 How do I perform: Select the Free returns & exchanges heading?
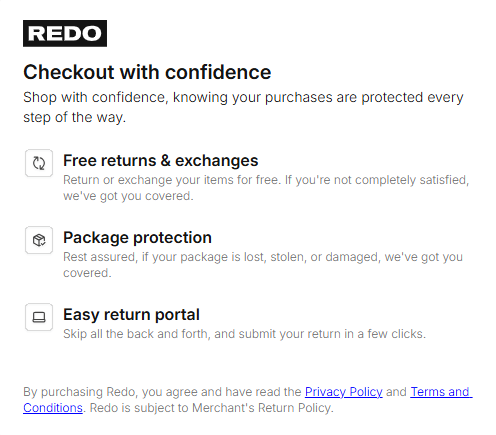coord(161,161)
